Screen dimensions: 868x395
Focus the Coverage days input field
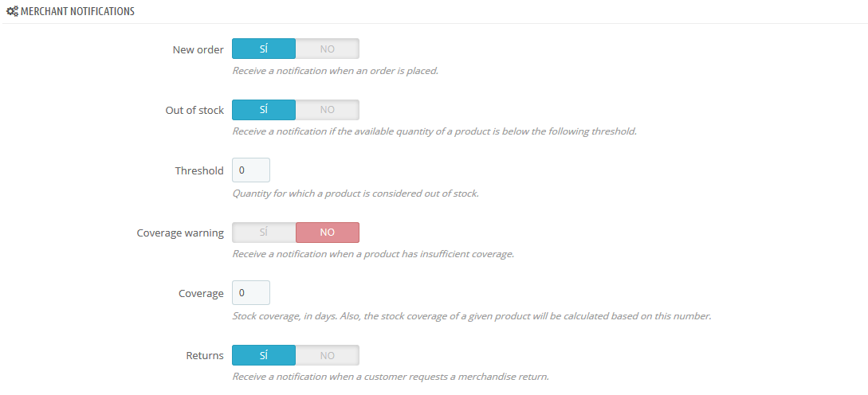point(251,292)
